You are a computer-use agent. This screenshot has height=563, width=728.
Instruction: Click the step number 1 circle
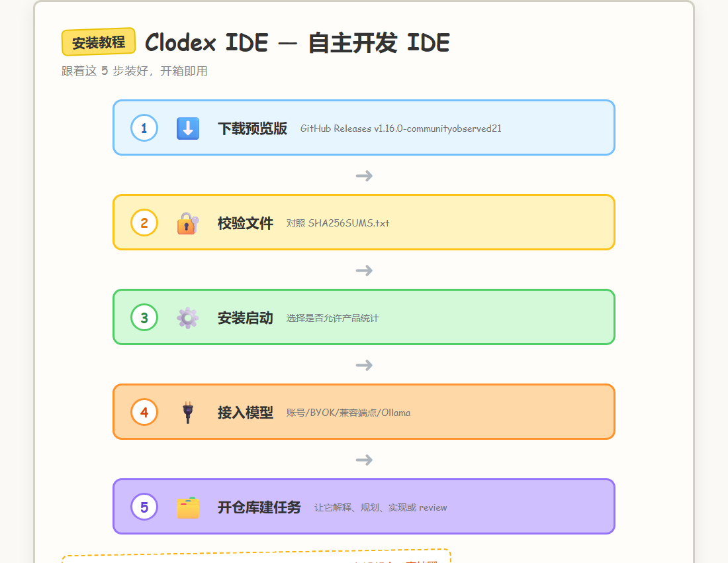[144, 128]
